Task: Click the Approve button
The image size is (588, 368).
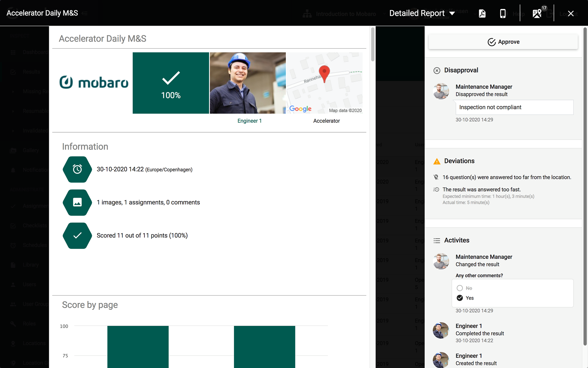Action: tap(503, 42)
